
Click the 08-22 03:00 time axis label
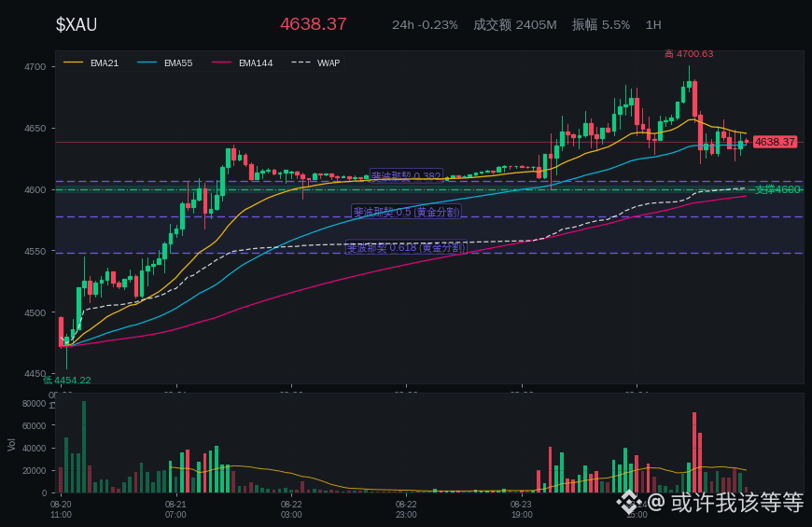point(291,509)
